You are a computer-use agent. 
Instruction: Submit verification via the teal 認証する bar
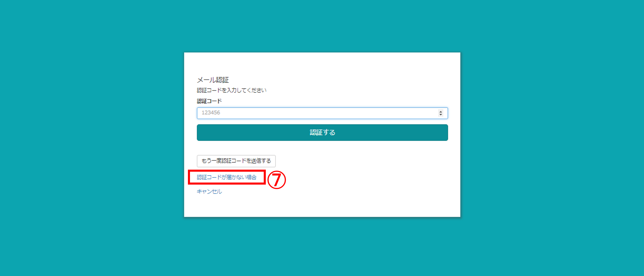click(322, 133)
